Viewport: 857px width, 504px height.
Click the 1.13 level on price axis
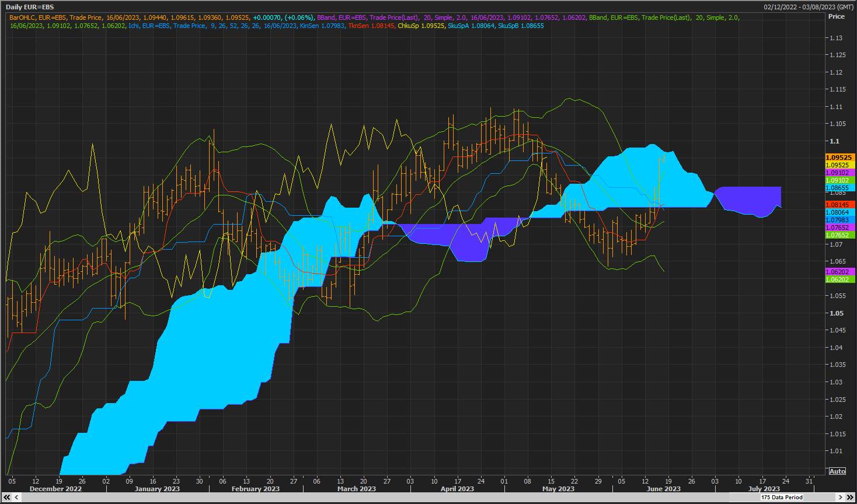(836, 38)
